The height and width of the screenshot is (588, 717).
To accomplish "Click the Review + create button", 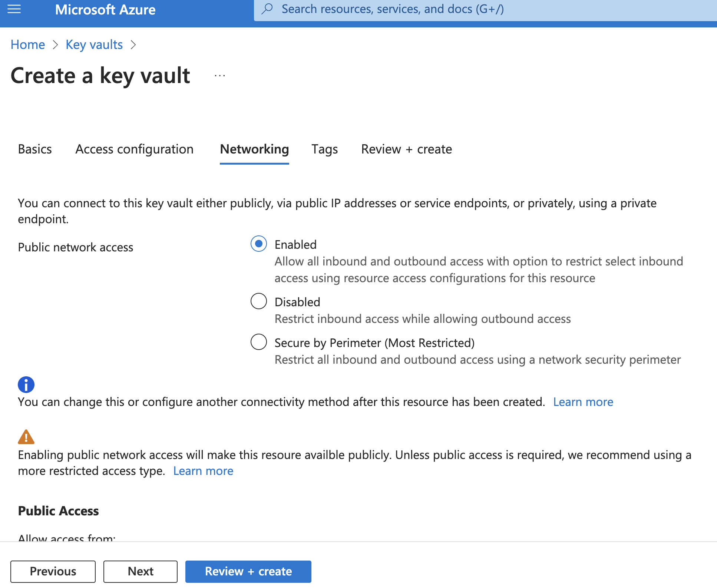I will 248,571.
